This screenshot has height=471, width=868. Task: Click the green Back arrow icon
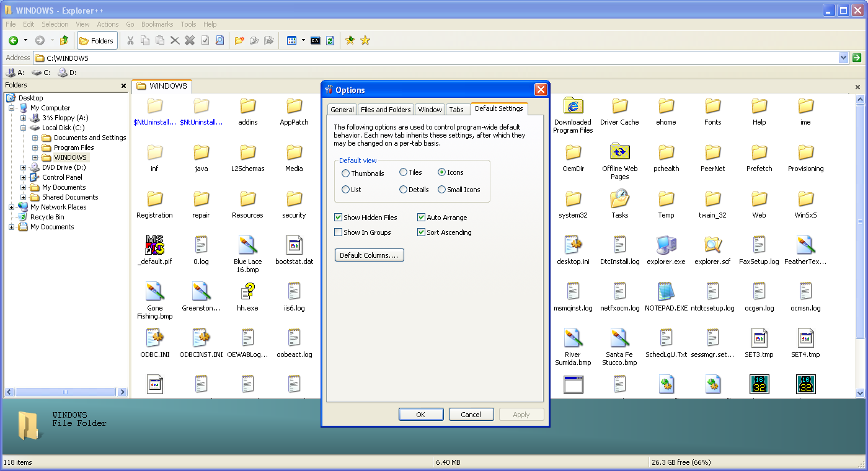pos(13,41)
